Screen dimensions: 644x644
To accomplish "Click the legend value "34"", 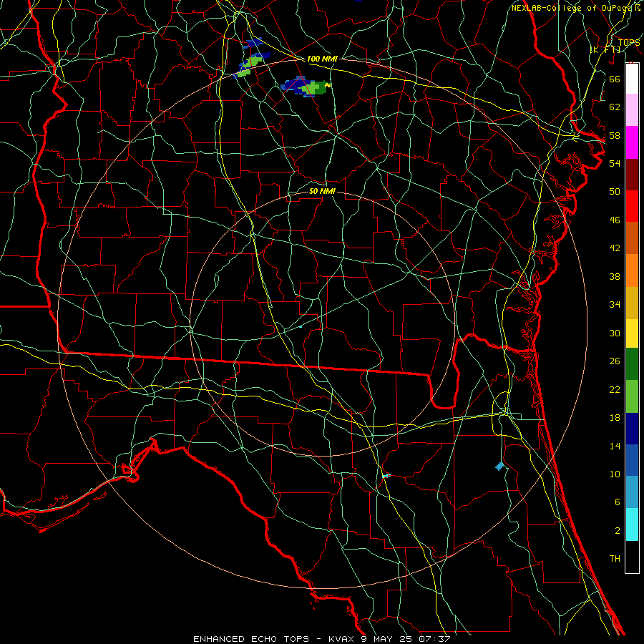I will pyautogui.click(x=615, y=304).
